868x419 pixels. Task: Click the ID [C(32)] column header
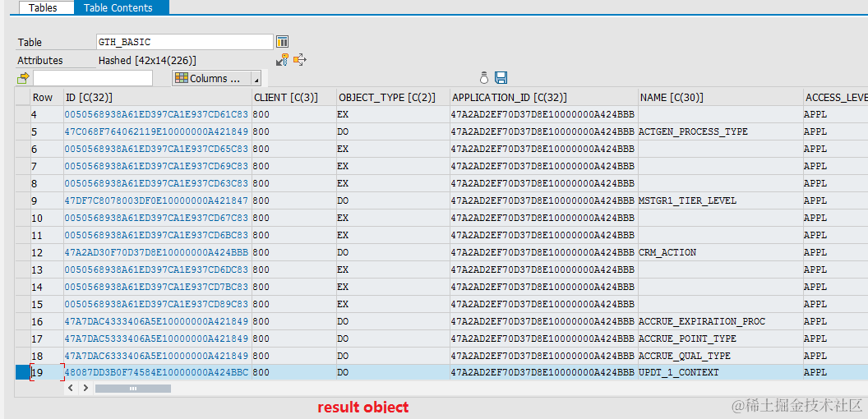158,98
